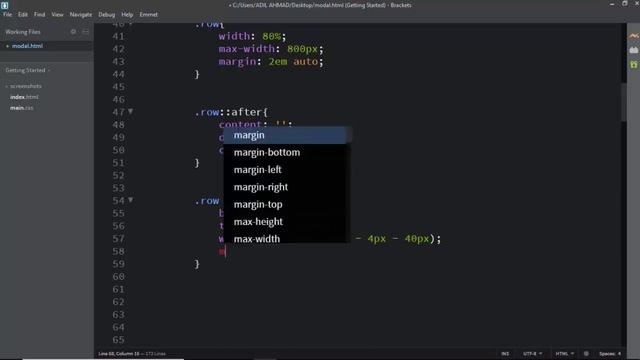The width and height of the screenshot is (640, 360).
Task: Open the Help menu
Action: tap(127, 14)
